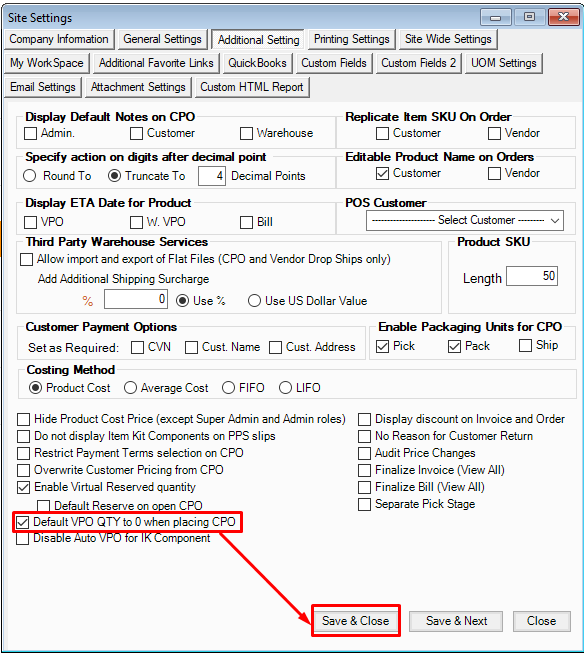584x653 pixels.
Task: Go to the Email Settings tab
Action: (x=43, y=87)
